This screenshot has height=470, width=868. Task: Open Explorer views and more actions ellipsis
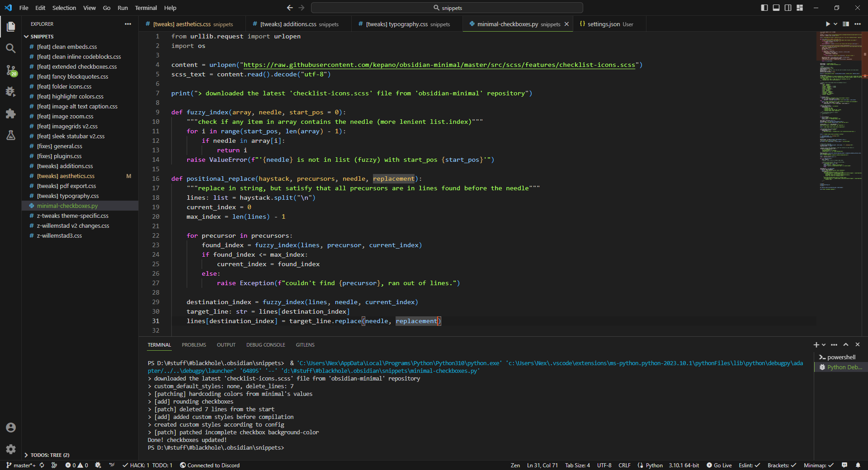pos(128,24)
